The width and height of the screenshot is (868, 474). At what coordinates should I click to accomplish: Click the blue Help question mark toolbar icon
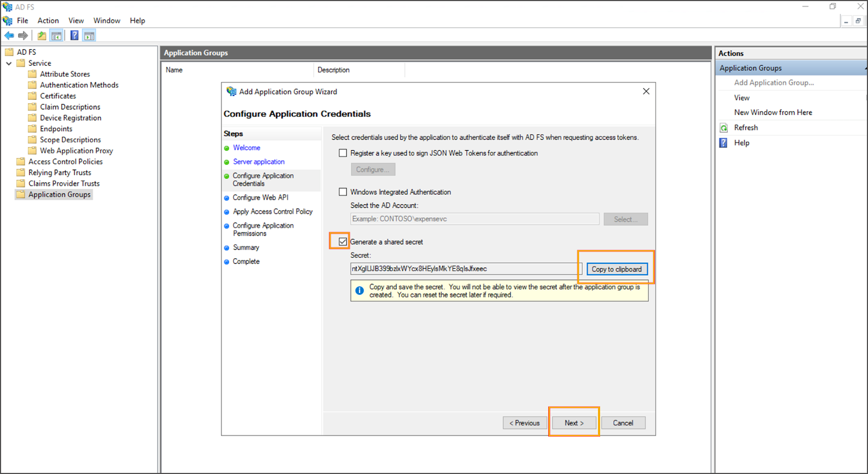click(74, 36)
